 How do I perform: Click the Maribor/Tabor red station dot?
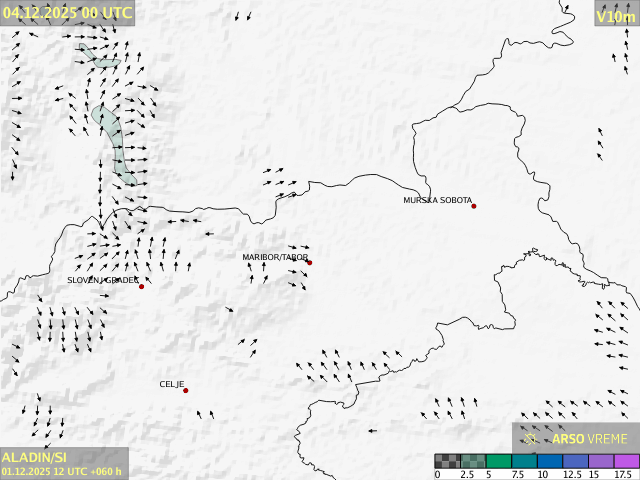309,262
